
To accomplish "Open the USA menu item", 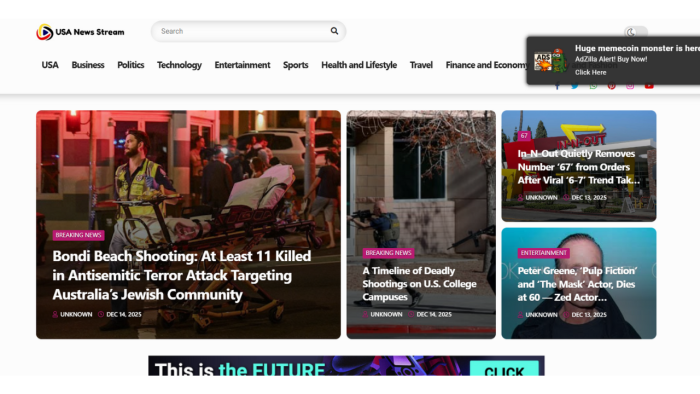I will 50,65.
